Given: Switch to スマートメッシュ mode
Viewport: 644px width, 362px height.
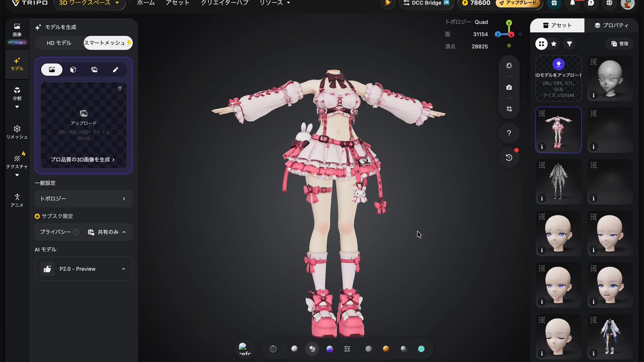Looking at the screenshot, I should [108, 43].
